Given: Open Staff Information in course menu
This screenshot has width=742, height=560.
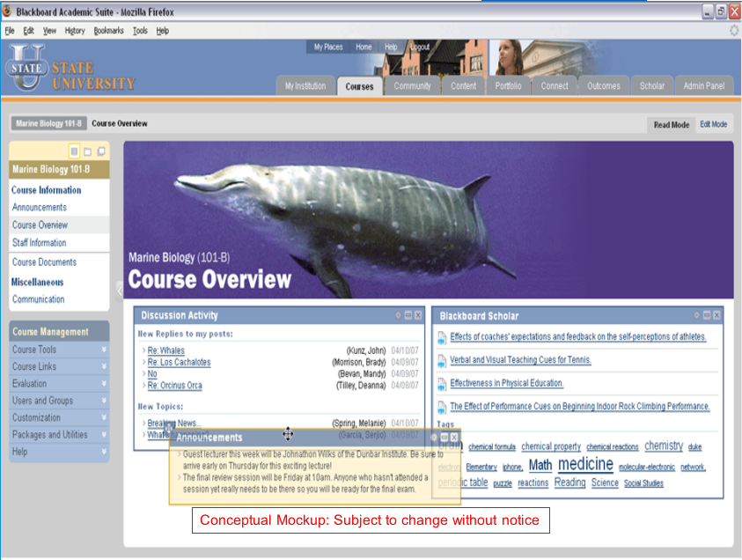Looking at the screenshot, I should coord(39,243).
